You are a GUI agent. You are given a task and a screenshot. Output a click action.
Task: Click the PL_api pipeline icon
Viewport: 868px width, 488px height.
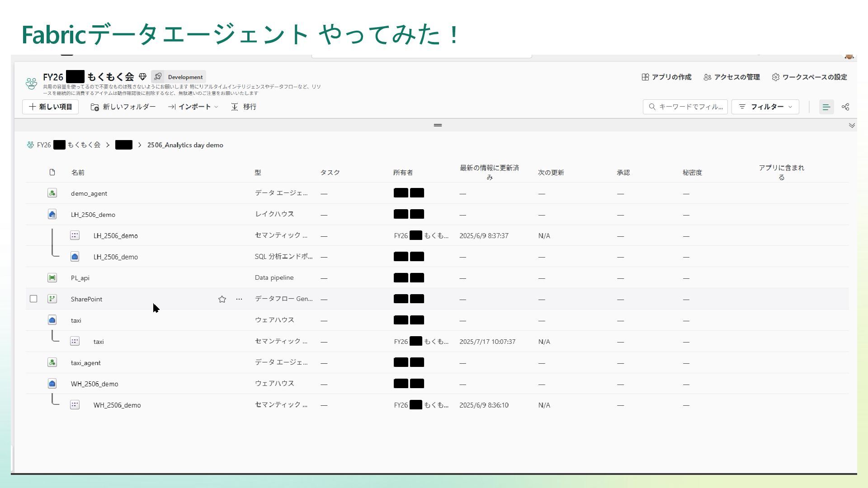[52, 277]
